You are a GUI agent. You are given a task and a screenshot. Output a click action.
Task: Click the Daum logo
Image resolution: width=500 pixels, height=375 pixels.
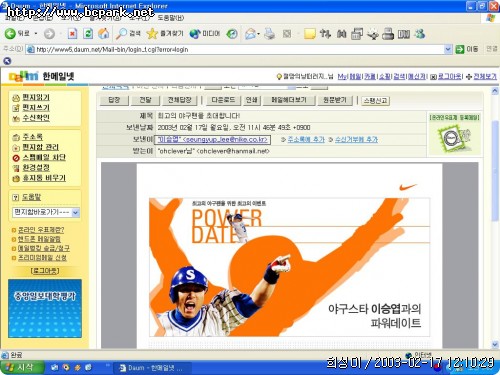[23, 76]
